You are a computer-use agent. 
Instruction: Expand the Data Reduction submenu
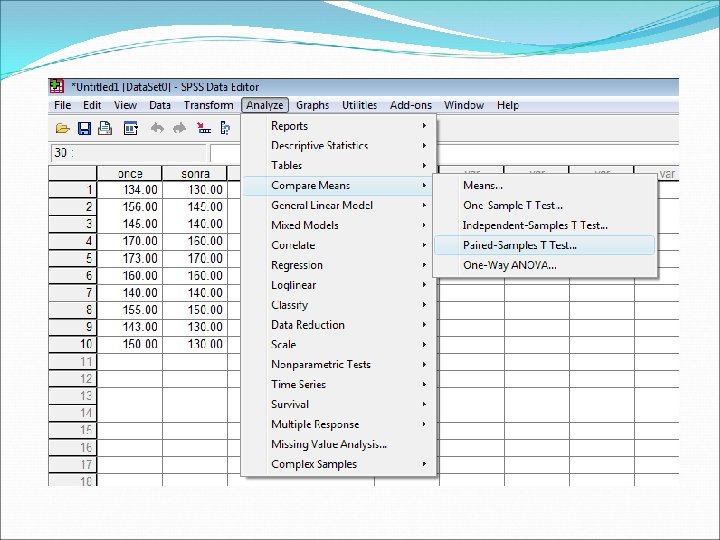339,325
